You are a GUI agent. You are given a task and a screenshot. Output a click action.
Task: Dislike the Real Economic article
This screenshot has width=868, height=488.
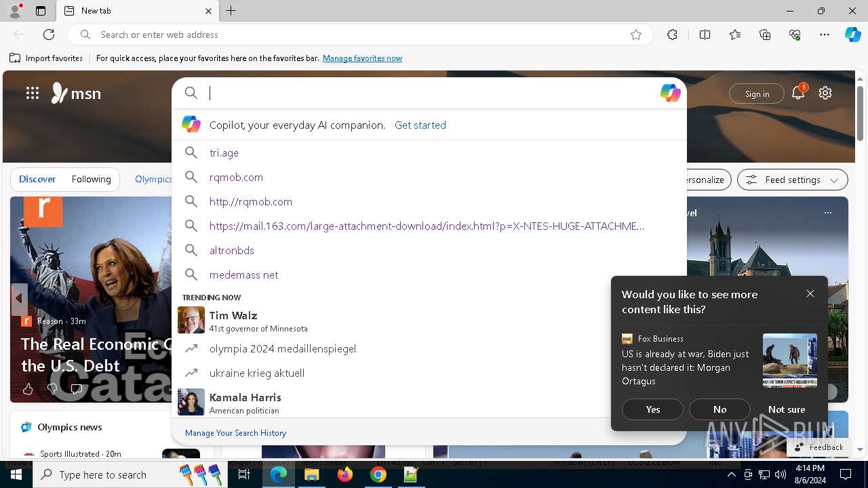point(52,389)
